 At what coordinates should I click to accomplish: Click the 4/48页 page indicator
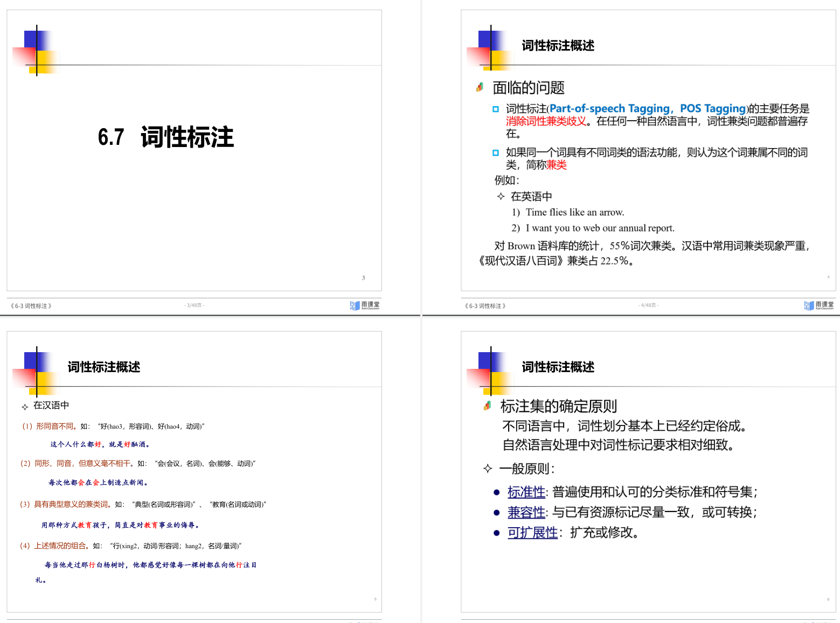point(648,305)
